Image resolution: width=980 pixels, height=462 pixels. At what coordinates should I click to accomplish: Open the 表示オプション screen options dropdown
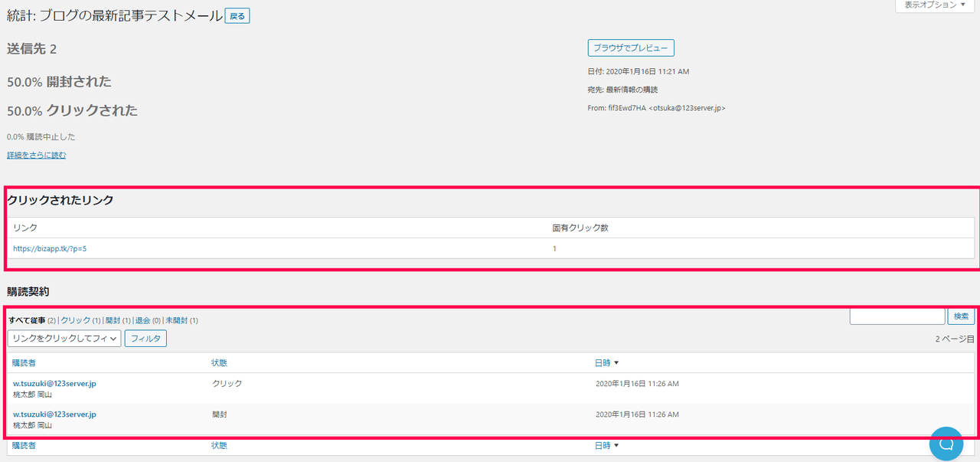[x=934, y=5]
